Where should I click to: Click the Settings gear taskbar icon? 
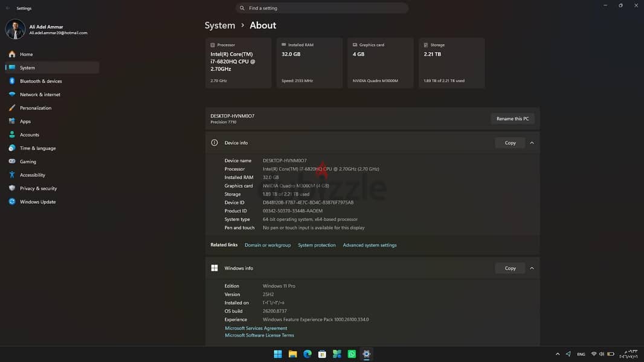pos(366,354)
